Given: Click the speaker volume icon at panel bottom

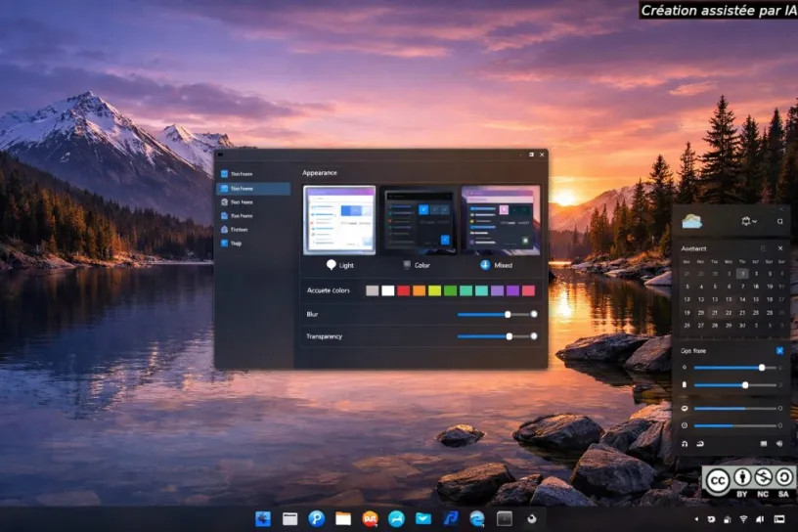Looking at the screenshot, I should (x=779, y=444).
